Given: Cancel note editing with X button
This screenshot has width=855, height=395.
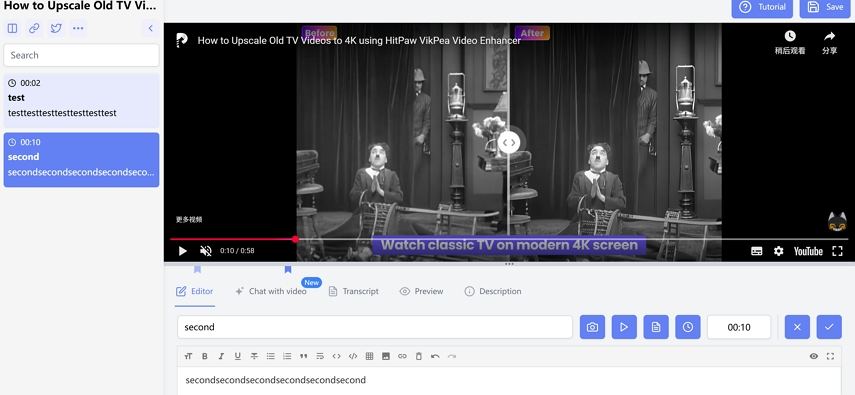Looking at the screenshot, I should tap(797, 327).
